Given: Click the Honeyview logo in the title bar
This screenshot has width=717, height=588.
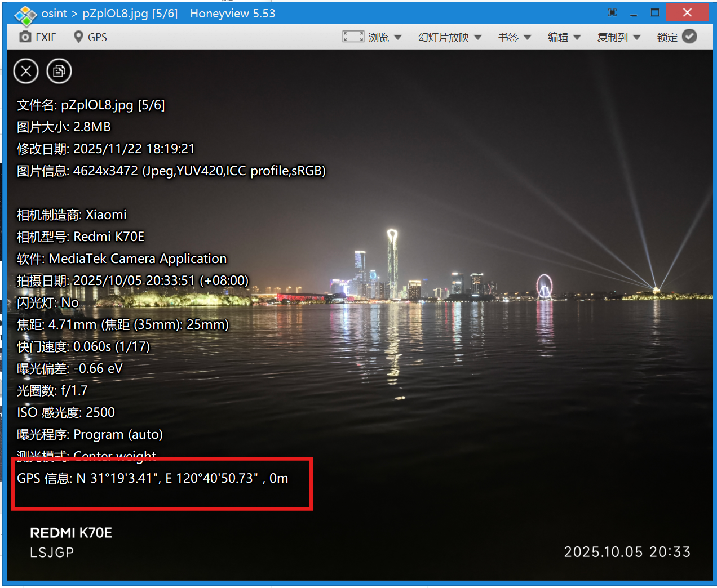Looking at the screenshot, I should point(25,15).
